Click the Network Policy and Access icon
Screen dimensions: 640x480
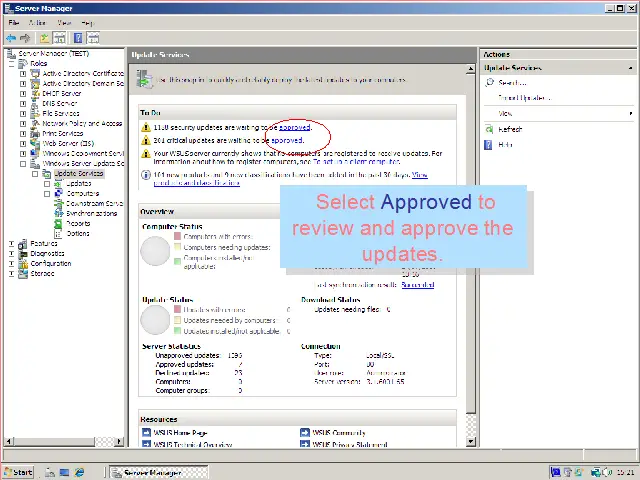(36, 123)
